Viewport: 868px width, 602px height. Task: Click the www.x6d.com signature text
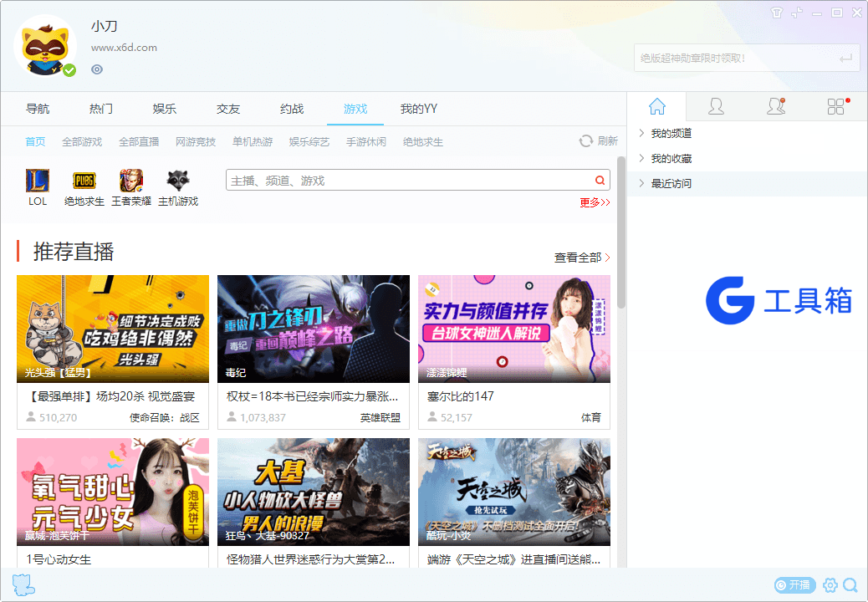pos(124,48)
